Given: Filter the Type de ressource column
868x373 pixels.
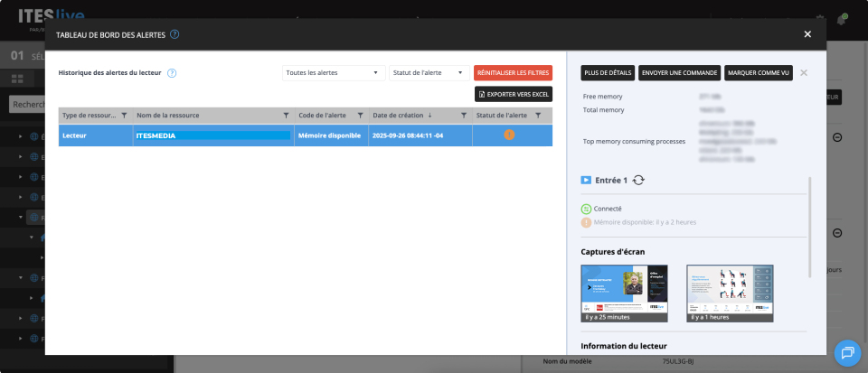Looking at the screenshot, I should 124,116.
